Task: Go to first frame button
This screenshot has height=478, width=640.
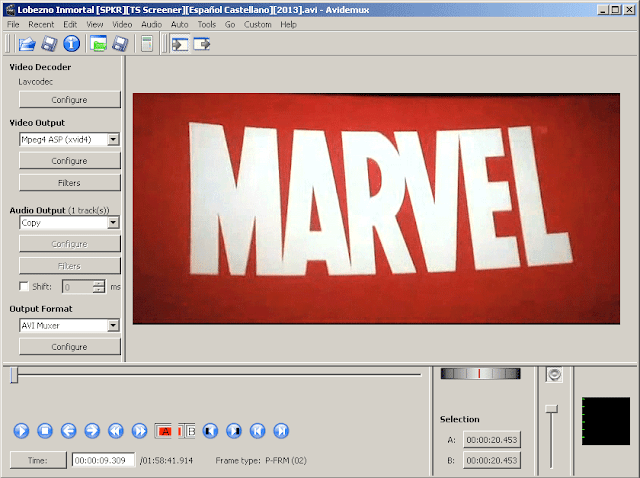Action: tap(258, 431)
